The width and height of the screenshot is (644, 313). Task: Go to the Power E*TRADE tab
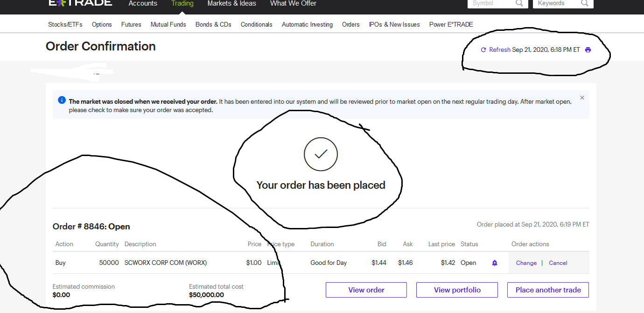point(451,24)
